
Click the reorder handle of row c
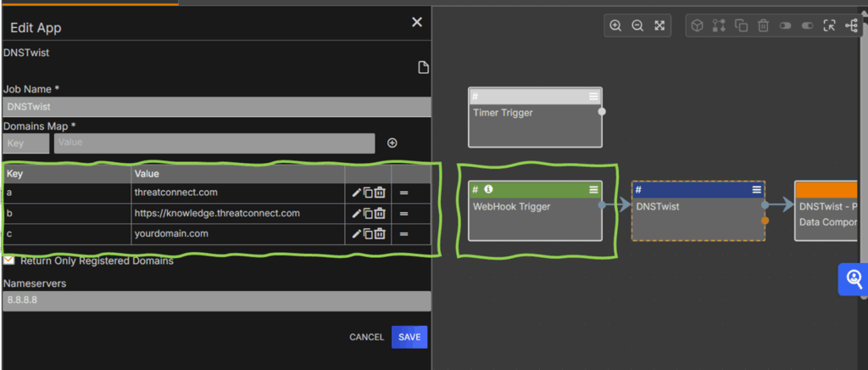click(404, 233)
